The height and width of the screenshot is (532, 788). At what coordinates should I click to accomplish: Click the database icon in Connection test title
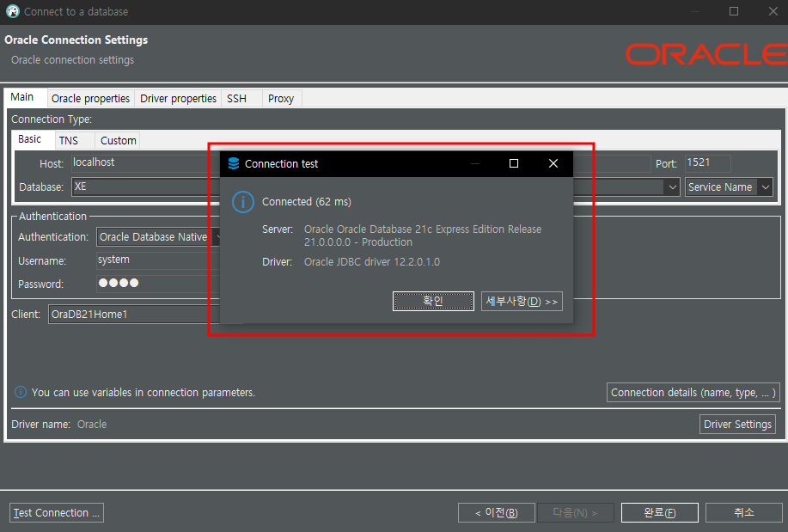click(234, 163)
